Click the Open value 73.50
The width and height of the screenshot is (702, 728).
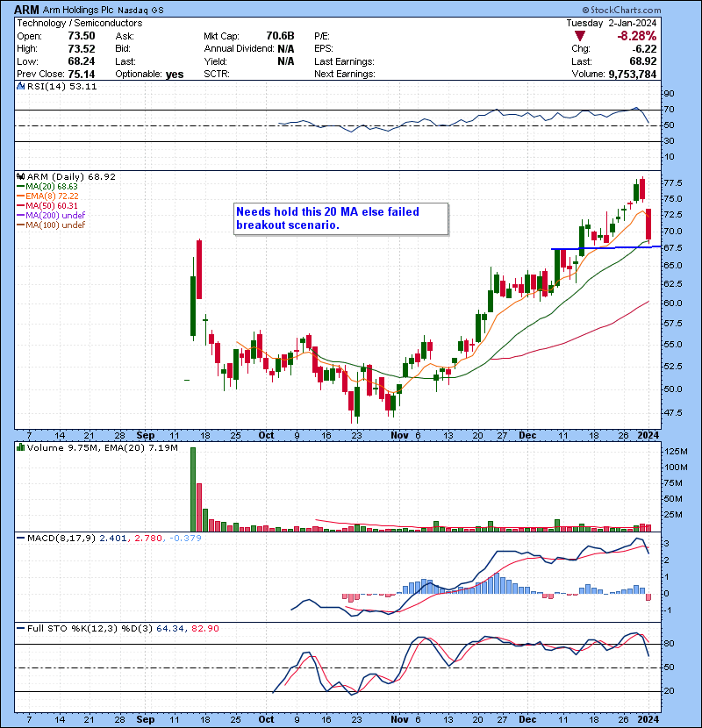click(82, 36)
